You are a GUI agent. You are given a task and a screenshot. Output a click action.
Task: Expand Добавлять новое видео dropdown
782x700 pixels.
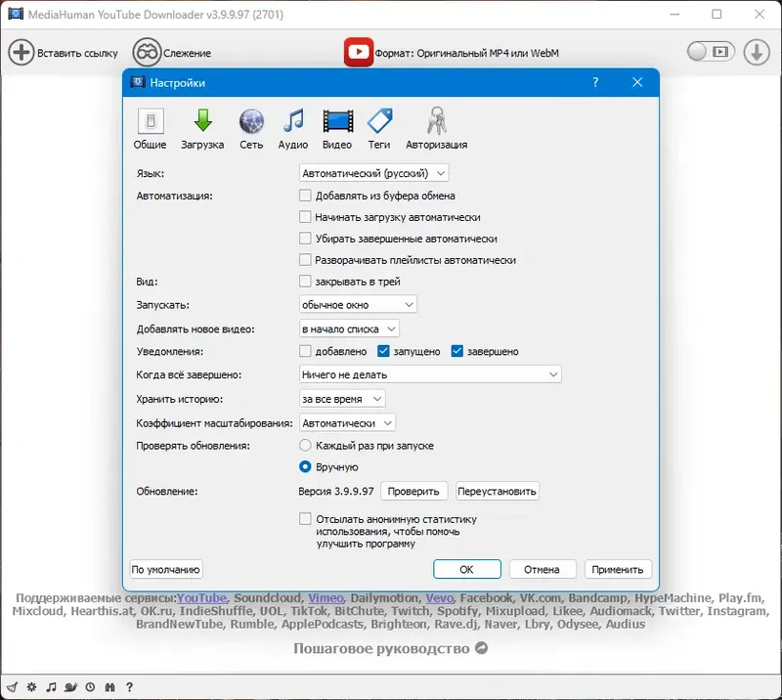(349, 328)
